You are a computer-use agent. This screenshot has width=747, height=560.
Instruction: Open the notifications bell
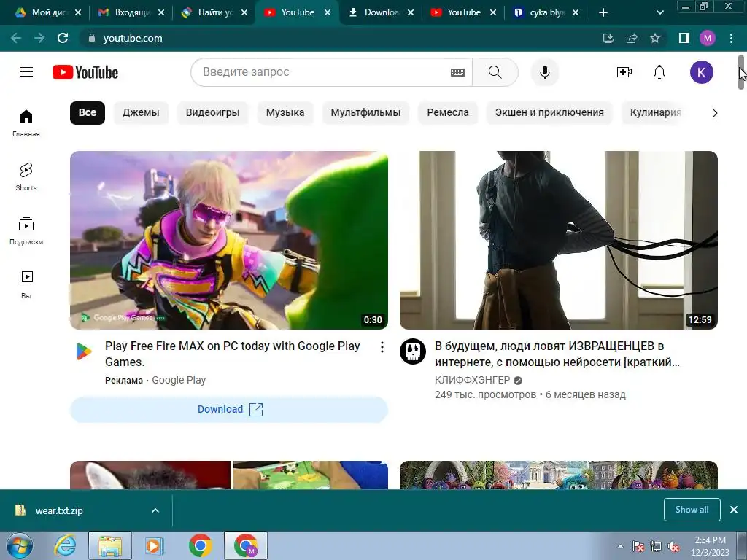coord(659,72)
